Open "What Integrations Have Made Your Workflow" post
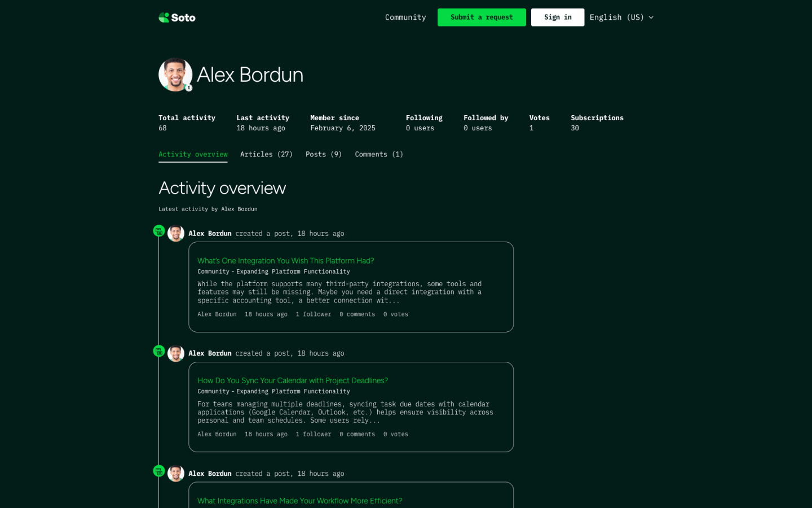This screenshot has width=812, height=508. click(x=299, y=501)
